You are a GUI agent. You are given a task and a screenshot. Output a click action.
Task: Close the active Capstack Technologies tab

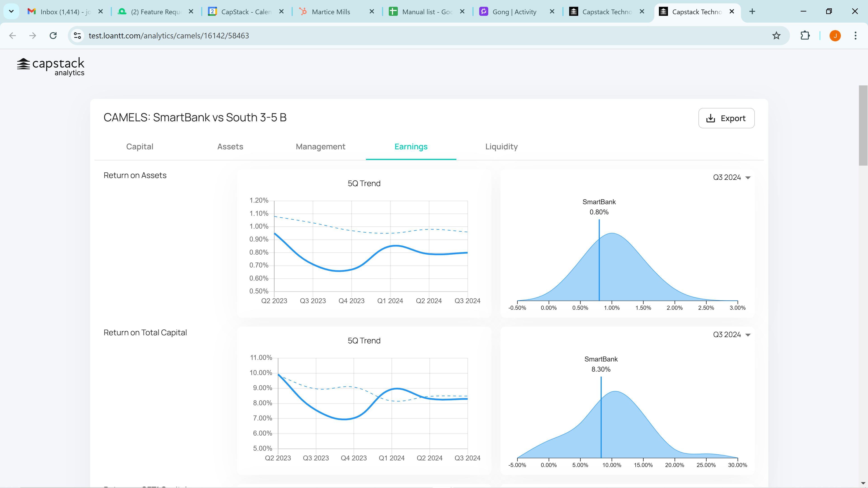[x=732, y=12]
